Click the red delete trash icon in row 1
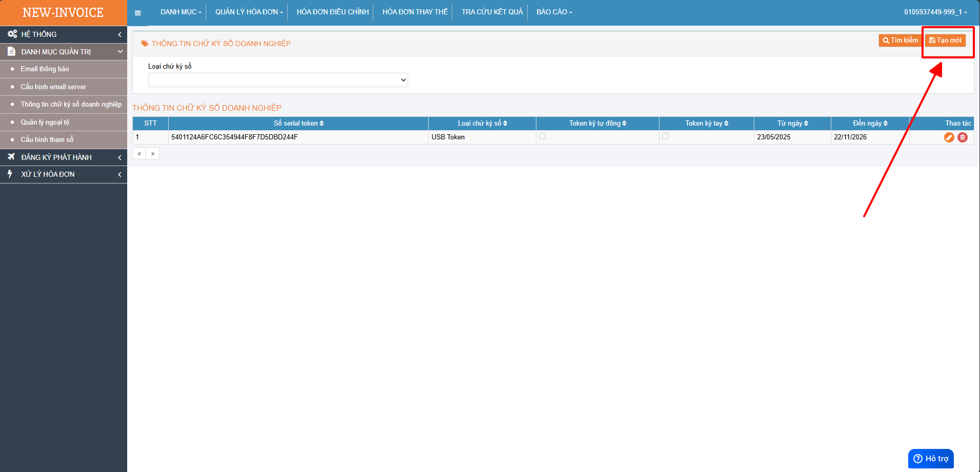 (963, 137)
